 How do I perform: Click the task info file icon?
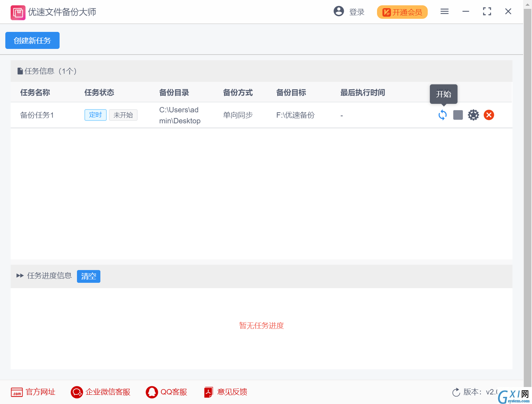[x=20, y=71]
